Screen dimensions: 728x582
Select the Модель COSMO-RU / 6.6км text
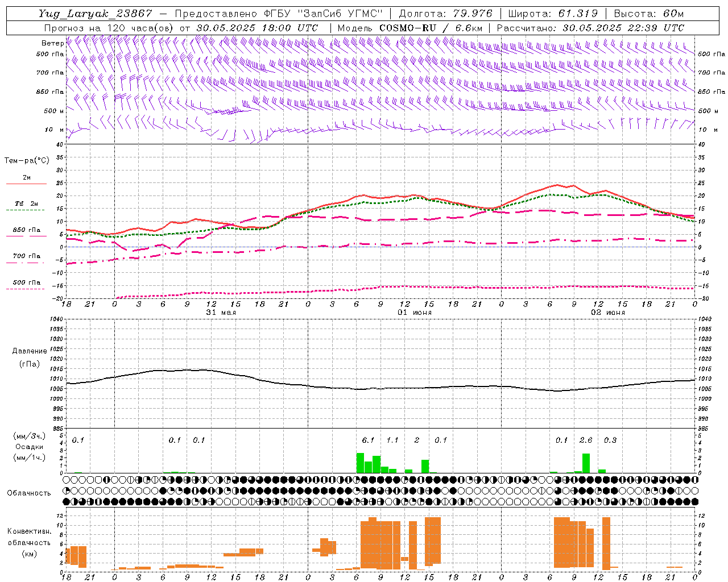point(410,28)
